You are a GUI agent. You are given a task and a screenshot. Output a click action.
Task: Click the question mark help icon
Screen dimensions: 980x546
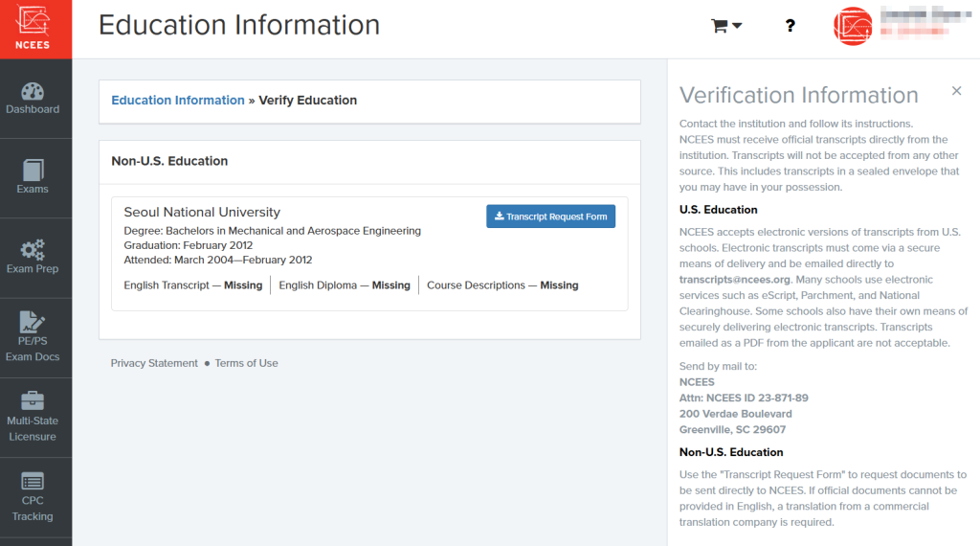(x=790, y=26)
